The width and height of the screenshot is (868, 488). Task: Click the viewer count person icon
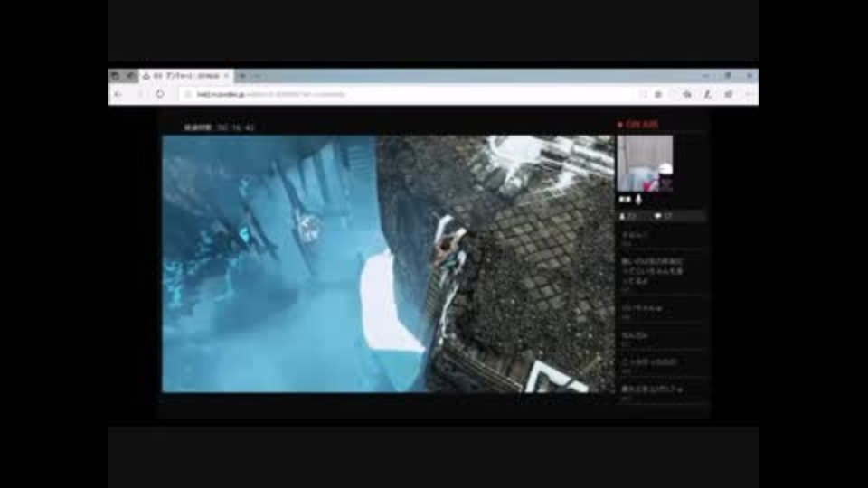tap(622, 216)
